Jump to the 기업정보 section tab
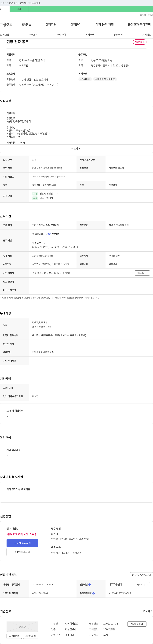Viewport: 153px width, 644px height. pyautogui.click(x=147, y=35)
